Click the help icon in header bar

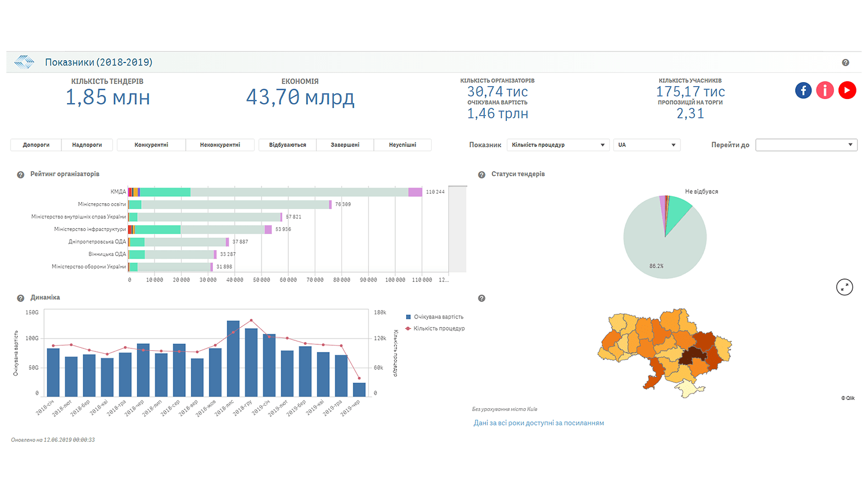(845, 63)
